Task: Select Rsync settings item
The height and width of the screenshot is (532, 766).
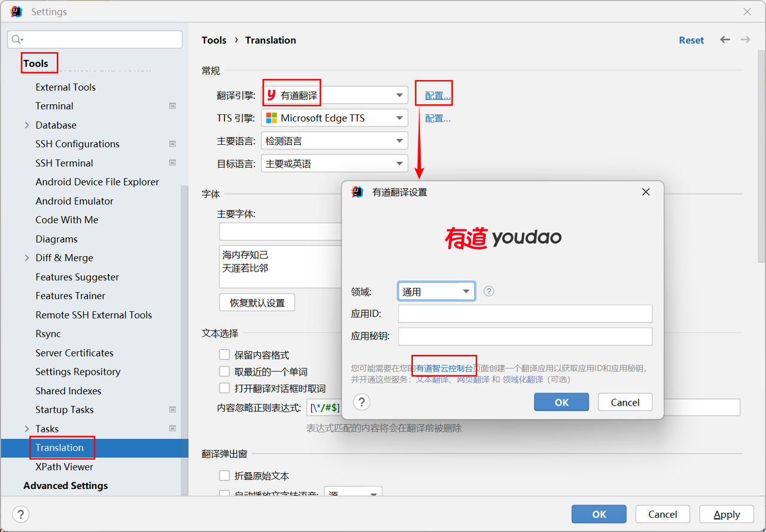Action: 48,334
